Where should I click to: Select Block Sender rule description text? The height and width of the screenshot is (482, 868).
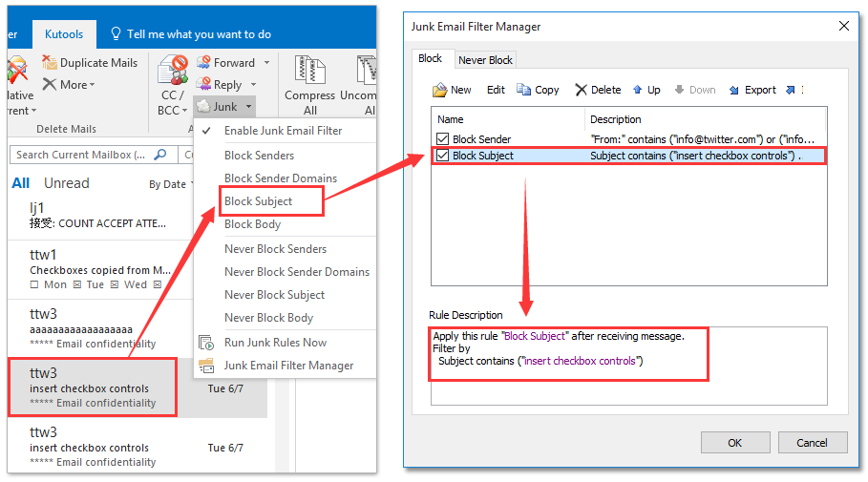(x=702, y=139)
